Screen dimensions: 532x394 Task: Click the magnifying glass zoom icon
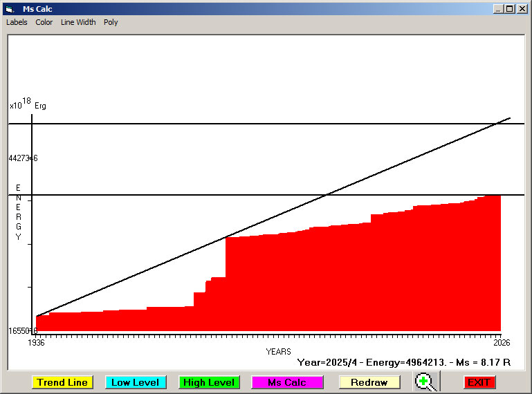pos(427,382)
